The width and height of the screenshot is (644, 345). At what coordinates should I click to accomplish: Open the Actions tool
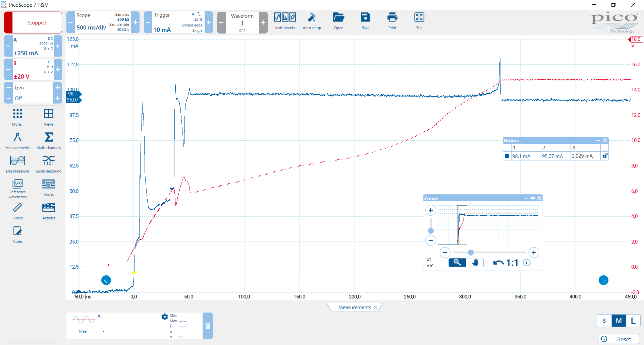(x=49, y=211)
